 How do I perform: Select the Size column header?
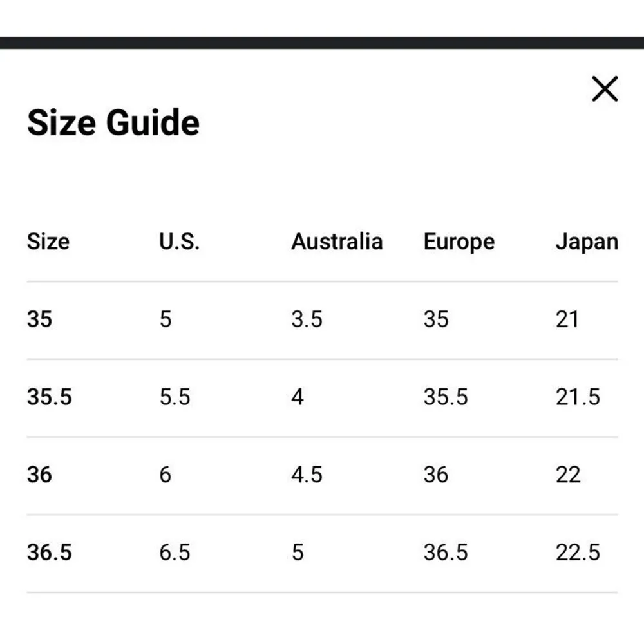(48, 241)
